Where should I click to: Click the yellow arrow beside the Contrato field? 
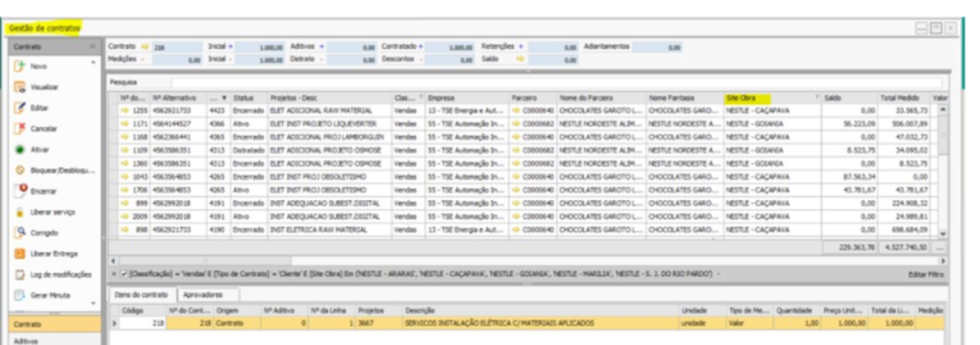pos(145,47)
